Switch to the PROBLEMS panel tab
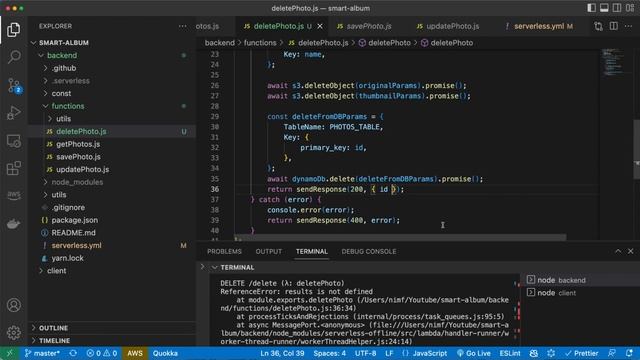Viewport: 640px width, 360px height. (x=224, y=251)
